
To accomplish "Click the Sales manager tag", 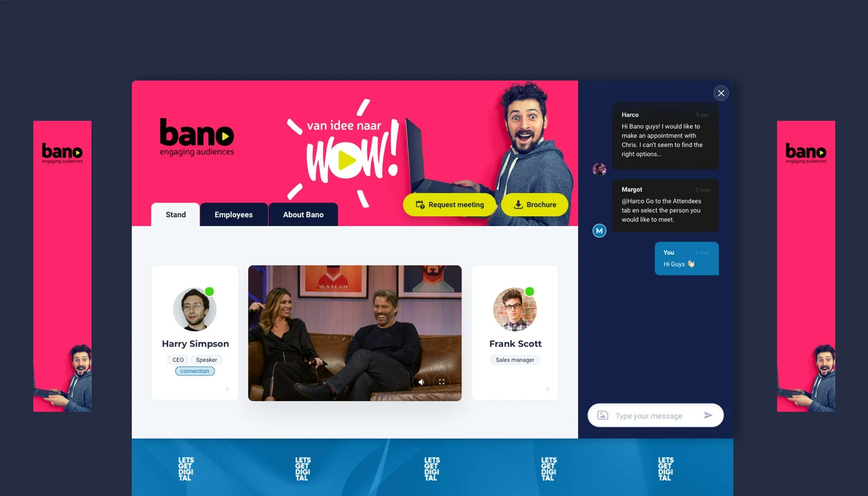I will click(x=515, y=360).
